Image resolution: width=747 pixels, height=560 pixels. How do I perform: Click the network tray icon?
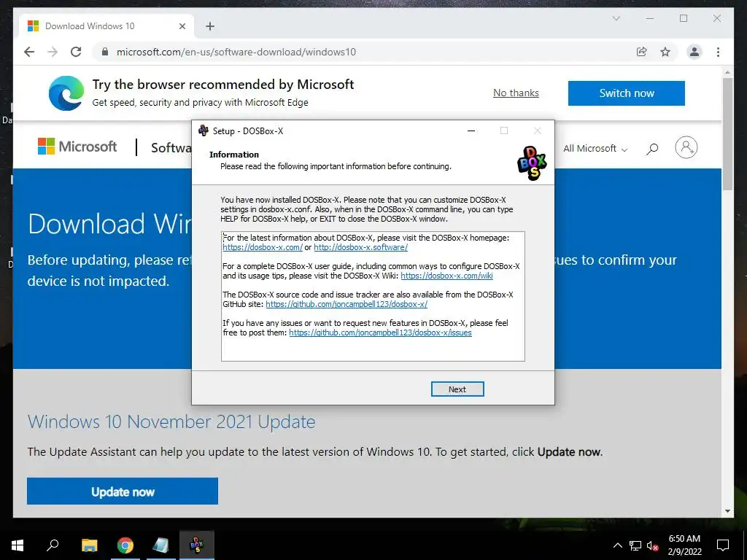[x=635, y=545]
